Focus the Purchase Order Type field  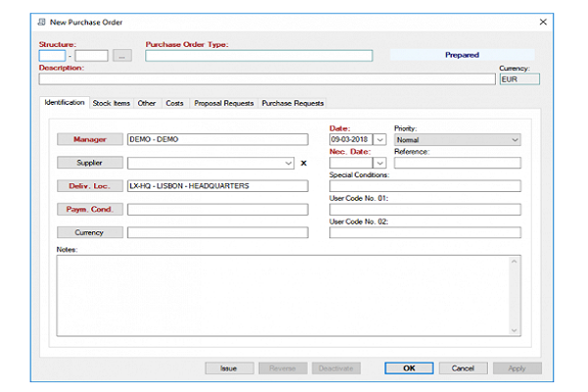coord(259,56)
